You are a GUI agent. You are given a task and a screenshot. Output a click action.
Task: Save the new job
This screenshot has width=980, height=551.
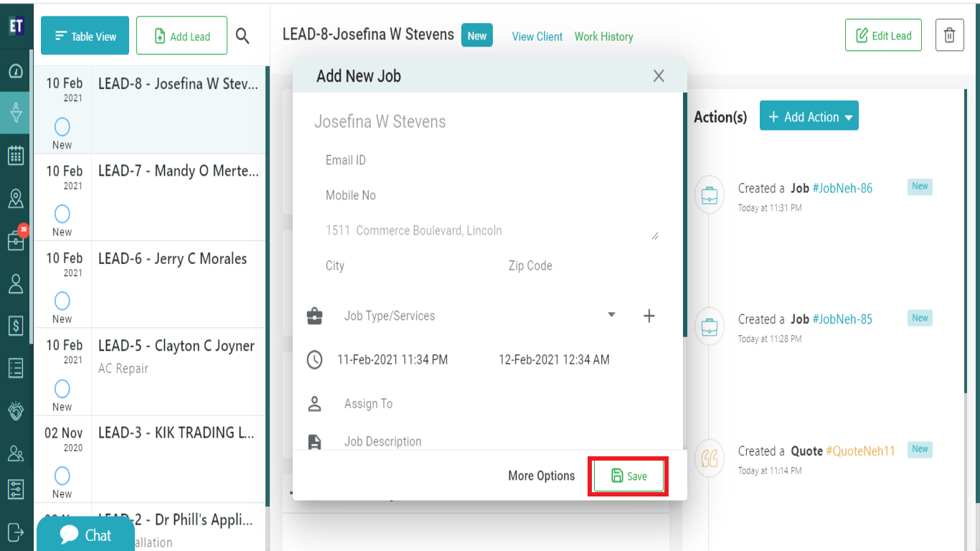(628, 476)
